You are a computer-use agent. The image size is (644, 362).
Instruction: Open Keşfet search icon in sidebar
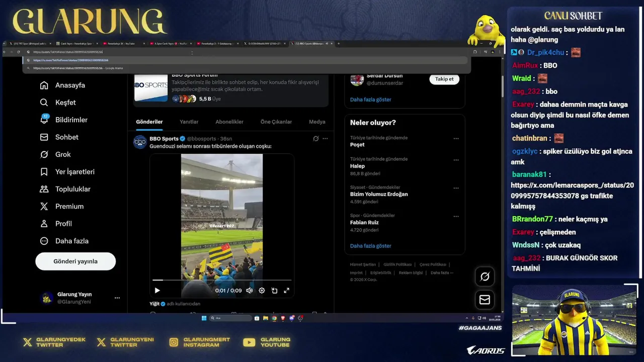(x=44, y=103)
